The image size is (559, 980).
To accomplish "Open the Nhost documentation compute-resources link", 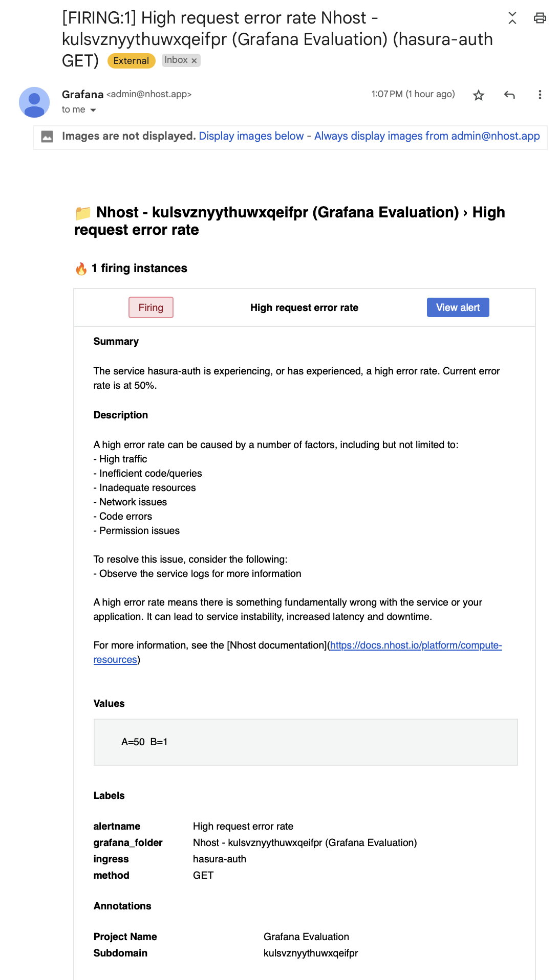I will coord(416,645).
